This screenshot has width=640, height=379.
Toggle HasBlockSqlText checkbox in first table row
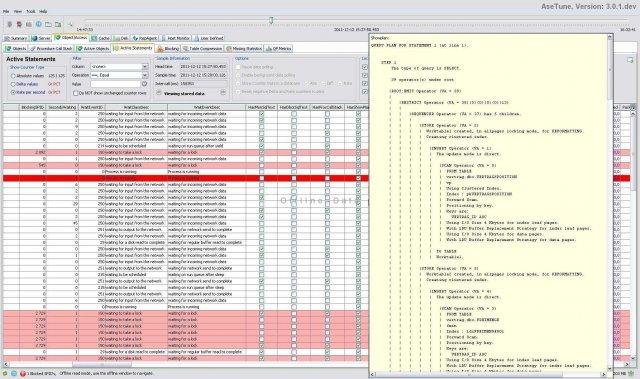tap(294, 114)
